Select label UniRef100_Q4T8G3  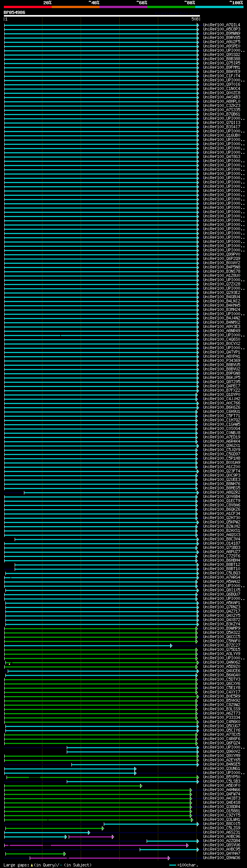point(222,157)
